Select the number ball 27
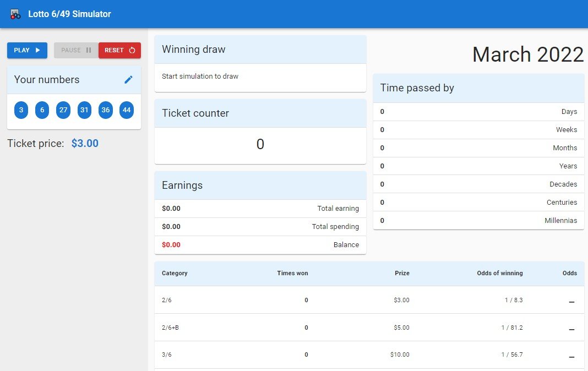The height and width of the screenshot is (371, 588). click(x=63, y=110)
